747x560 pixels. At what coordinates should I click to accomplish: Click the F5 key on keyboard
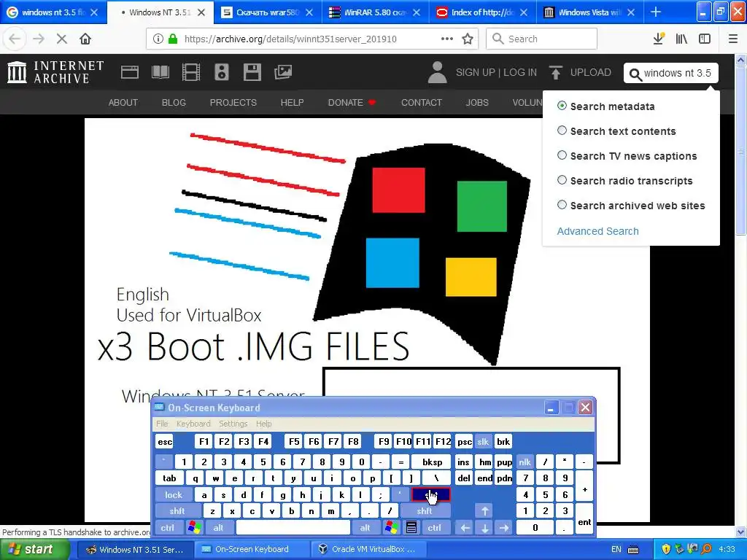pos(294,442)
